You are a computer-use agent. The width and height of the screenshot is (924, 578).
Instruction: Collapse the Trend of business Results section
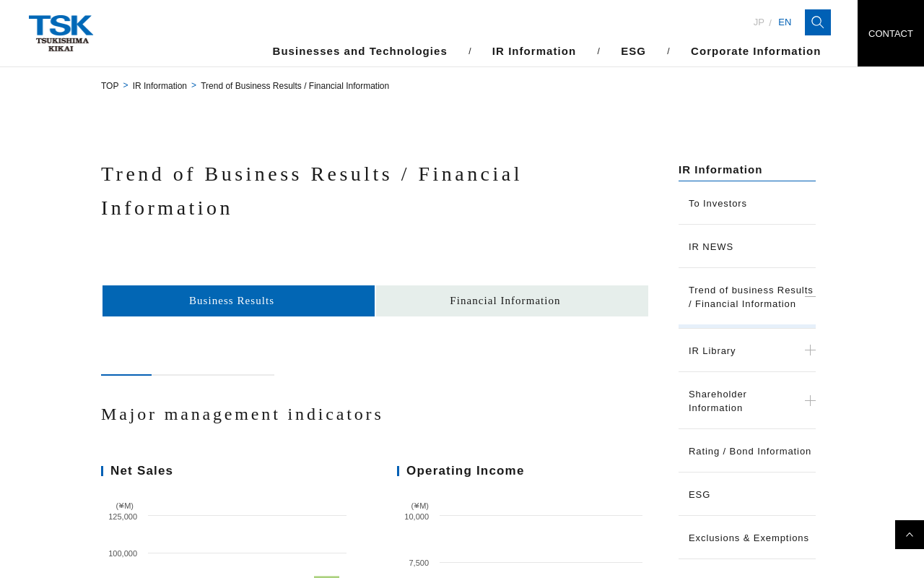tap(810, 296)
